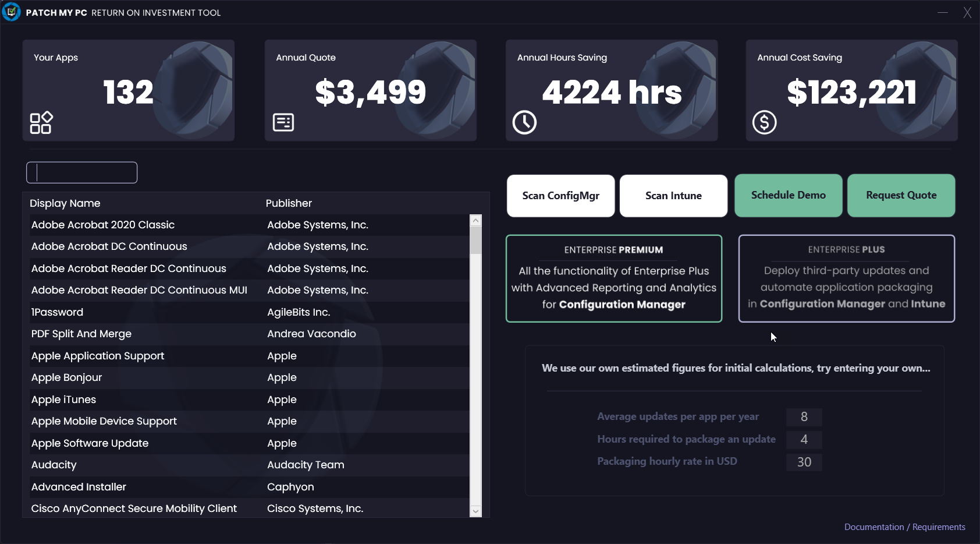The image size is (980, 544).
Task: Edit the packaging hourly rate field
Action: pos(804,462)
